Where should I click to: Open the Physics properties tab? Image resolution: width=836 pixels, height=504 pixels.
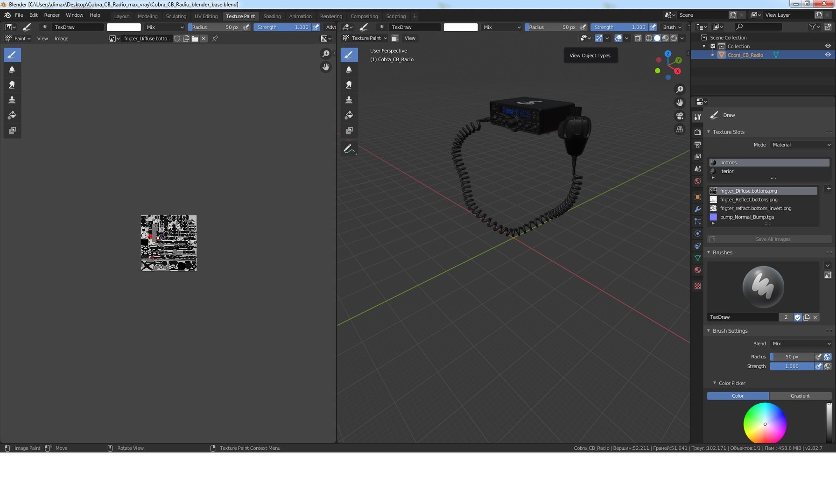697,233
